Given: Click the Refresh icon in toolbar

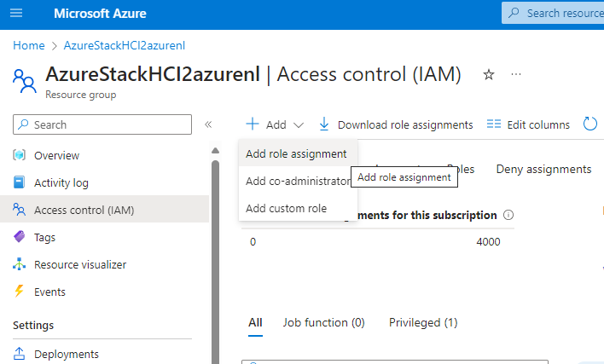Looking at the screenshot, I should [589, 124].
